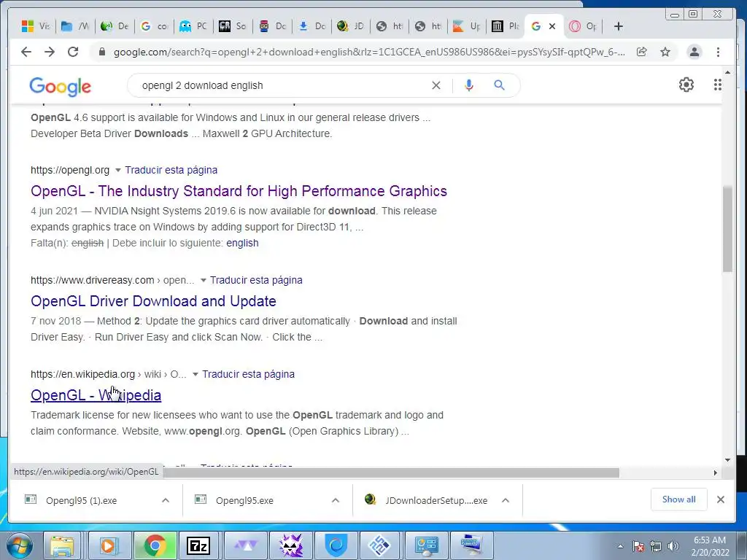This screenshot has width=747, height=560.
Task: Open the Action Center flag icon
Action: click(638, 546)
